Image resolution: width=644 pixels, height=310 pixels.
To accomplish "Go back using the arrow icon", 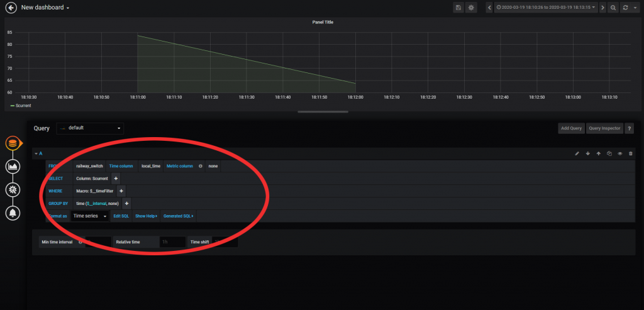I will (x=11, y=8).
